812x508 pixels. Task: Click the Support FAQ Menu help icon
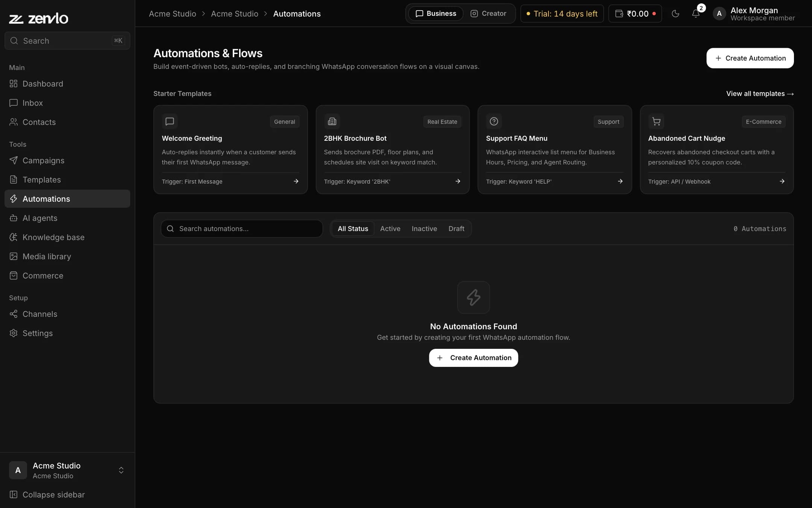[x=494, y=122]
